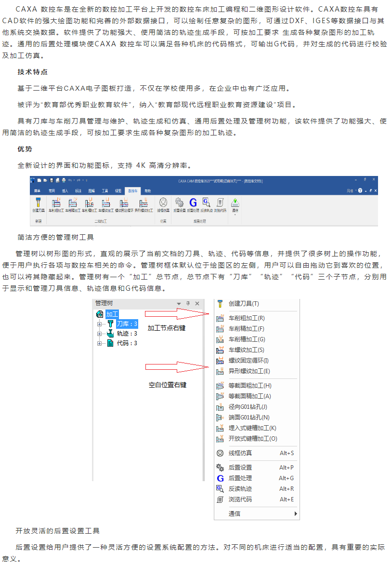Open the 通信 ribbon dropdown

click(x=235, y=206)
